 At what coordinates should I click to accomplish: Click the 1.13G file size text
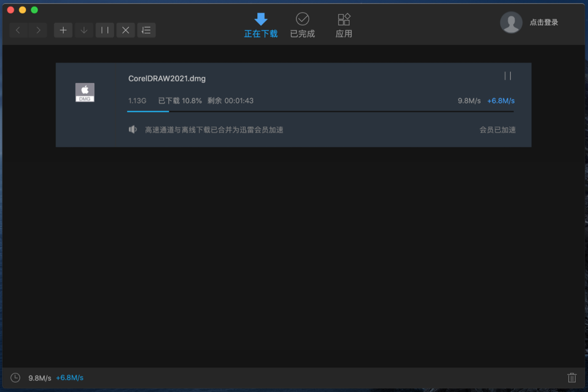pos(137,101)
